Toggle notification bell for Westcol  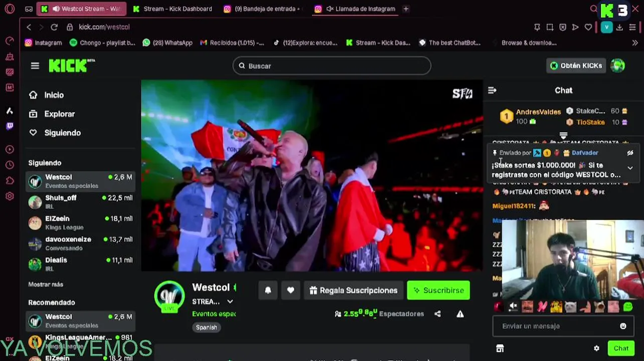point(268,290)
